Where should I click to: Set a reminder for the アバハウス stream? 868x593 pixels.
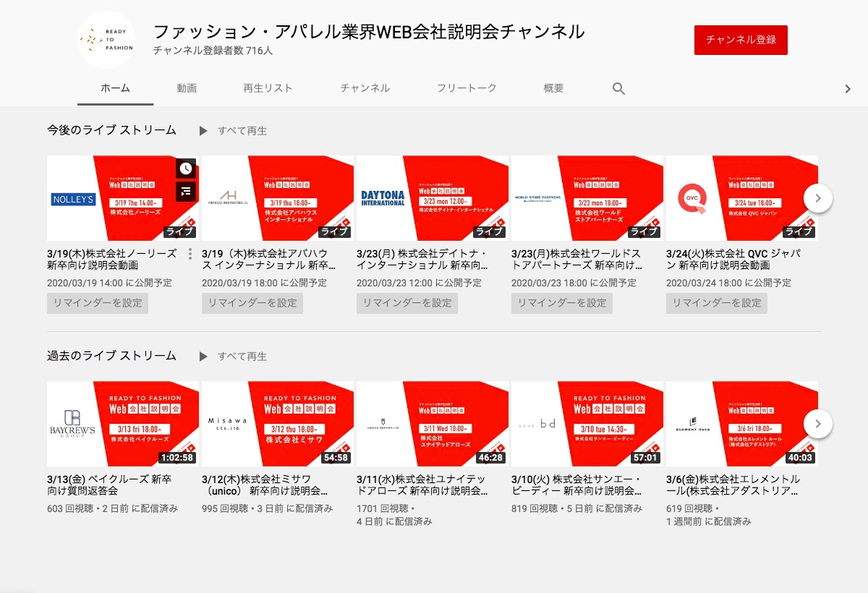(x=252, y=303)
